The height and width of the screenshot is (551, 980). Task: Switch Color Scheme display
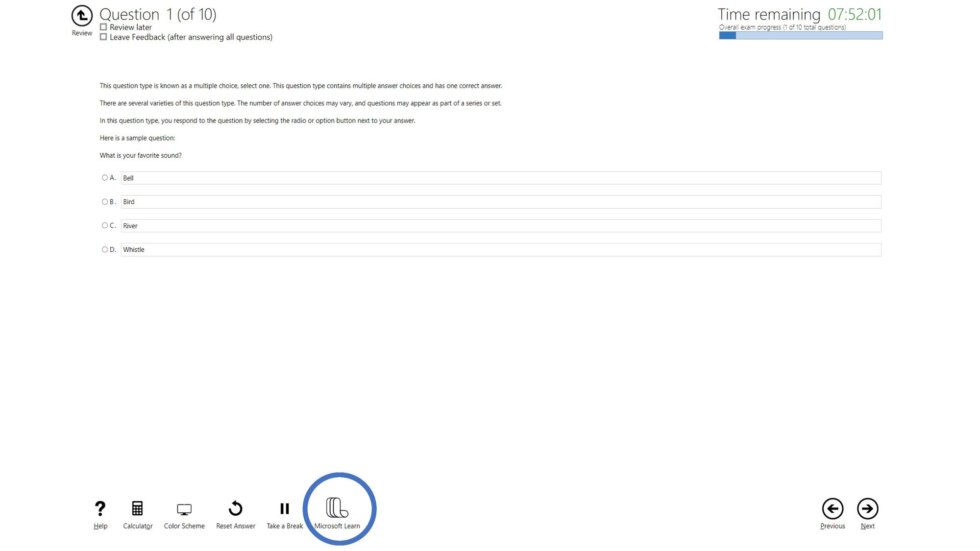point(184,513)
